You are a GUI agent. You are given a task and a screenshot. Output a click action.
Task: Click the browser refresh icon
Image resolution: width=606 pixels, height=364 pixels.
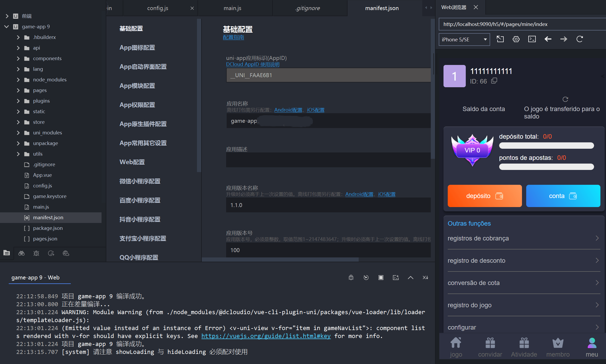point(579,39)
